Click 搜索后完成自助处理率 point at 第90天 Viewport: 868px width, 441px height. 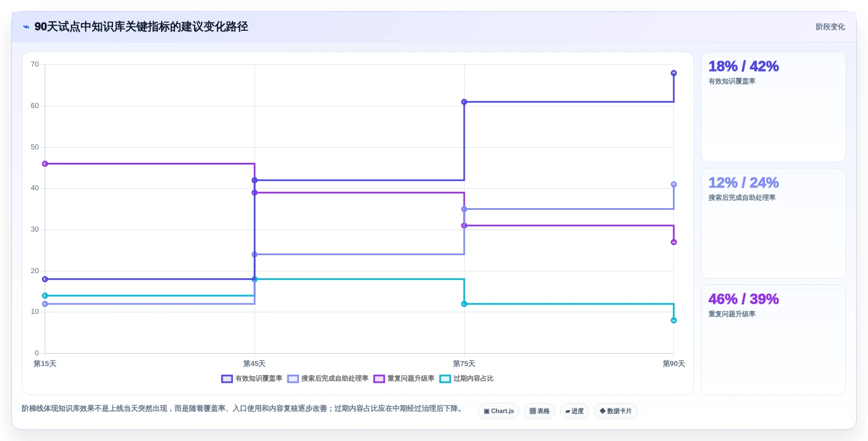click(x=674, y=184)
